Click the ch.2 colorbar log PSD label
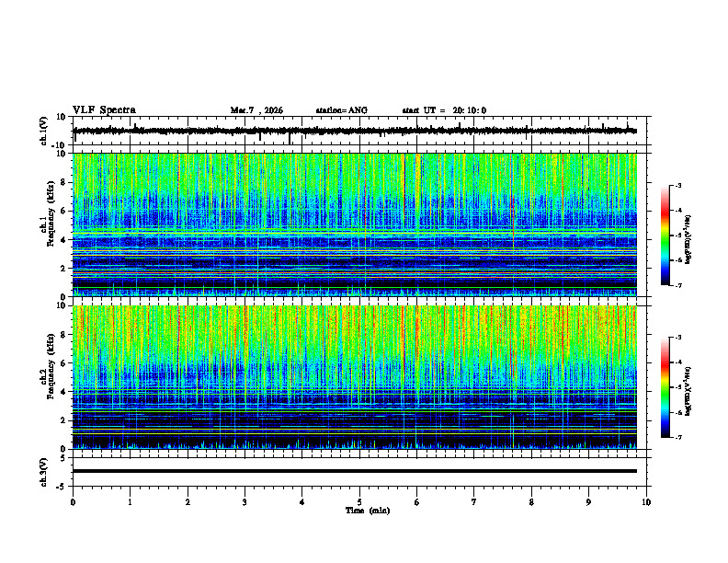This screenshot has width=728, height=563. pos(688,391)
